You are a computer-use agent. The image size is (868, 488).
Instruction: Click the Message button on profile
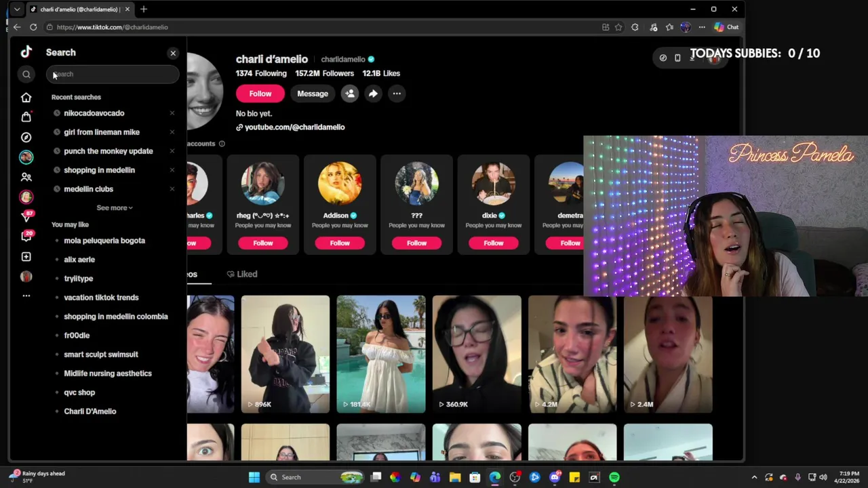[x=313, y=94]
